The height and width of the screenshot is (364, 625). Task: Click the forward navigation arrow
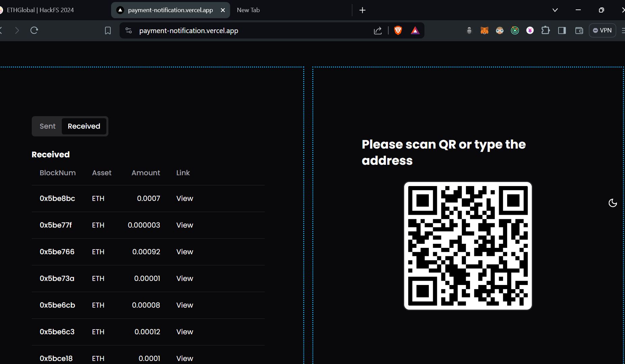tap(17, 30)
